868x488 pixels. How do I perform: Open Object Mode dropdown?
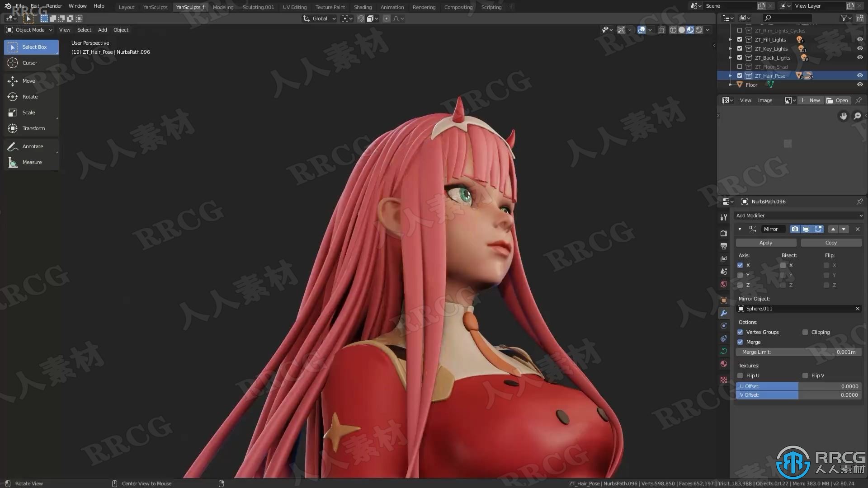coord(29,30)
